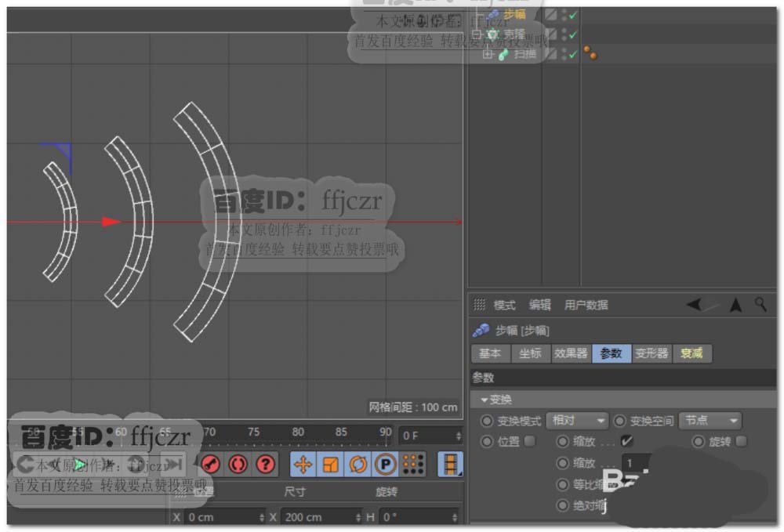Toggle rotation keyframe recording icon
This screenshot has height=532, width=784.
[x=358, y=465]
